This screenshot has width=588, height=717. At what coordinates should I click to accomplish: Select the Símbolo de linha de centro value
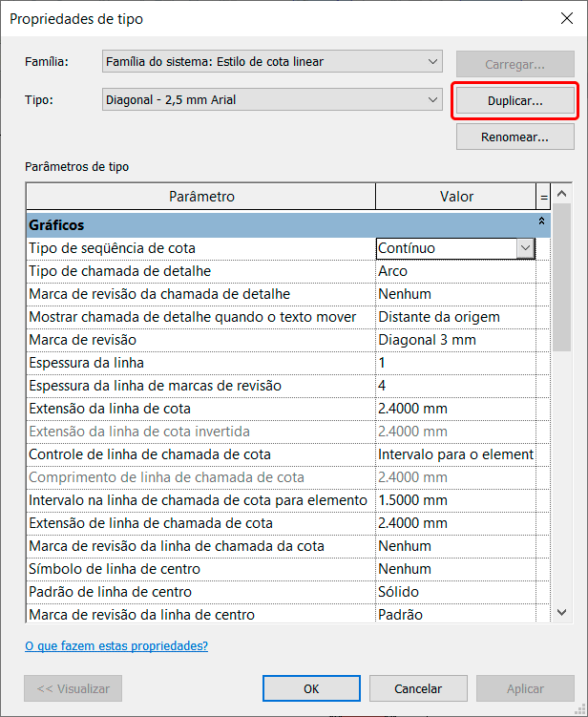tap(454, 569)
